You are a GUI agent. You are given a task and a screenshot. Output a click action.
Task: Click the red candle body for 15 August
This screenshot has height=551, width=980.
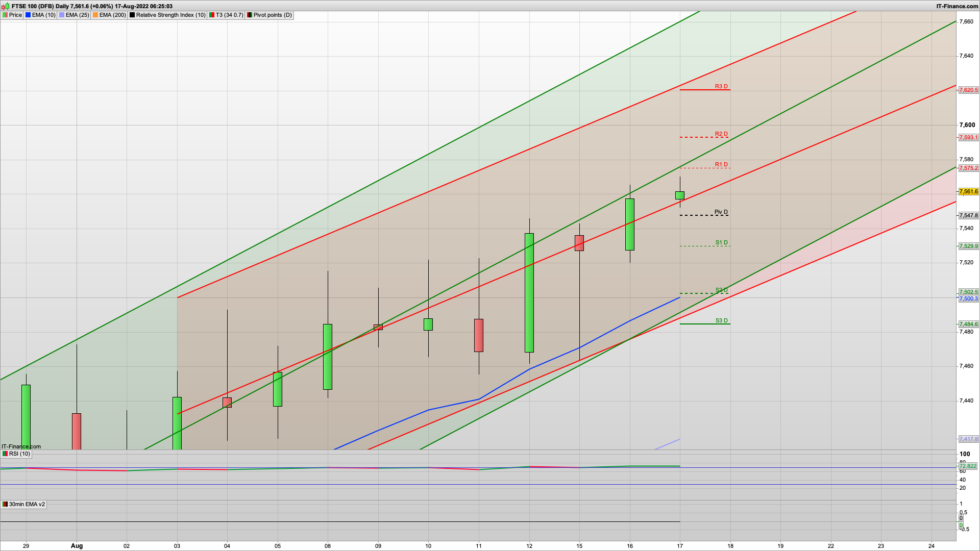(579, 243)
